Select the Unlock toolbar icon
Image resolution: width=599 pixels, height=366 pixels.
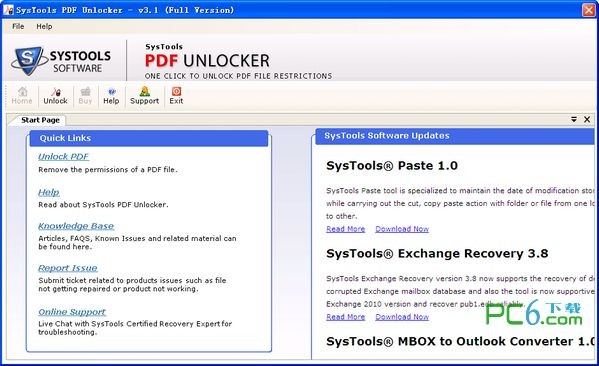click(x=55, y=96)
